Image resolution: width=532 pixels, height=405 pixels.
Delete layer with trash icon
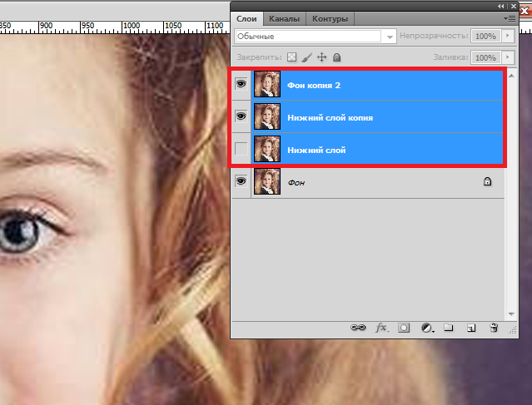click(x=494, y=328)
